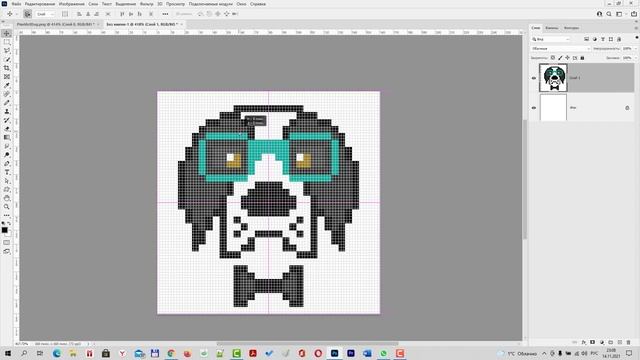The image size is (640, 360).
Task: Select the Frame tool
Action: point(7,77)
